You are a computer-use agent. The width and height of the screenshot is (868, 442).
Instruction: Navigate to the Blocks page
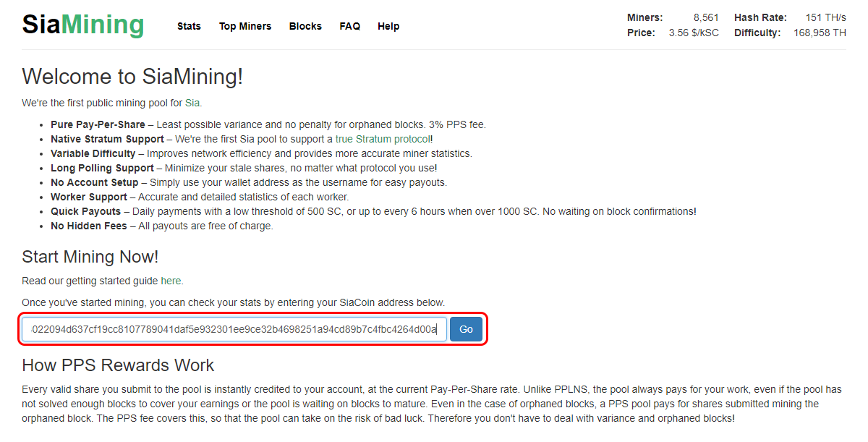point(305,26)
